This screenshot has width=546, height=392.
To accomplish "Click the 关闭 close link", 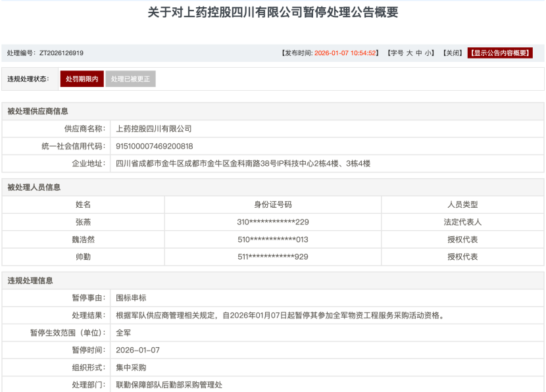I will point(453,53).
